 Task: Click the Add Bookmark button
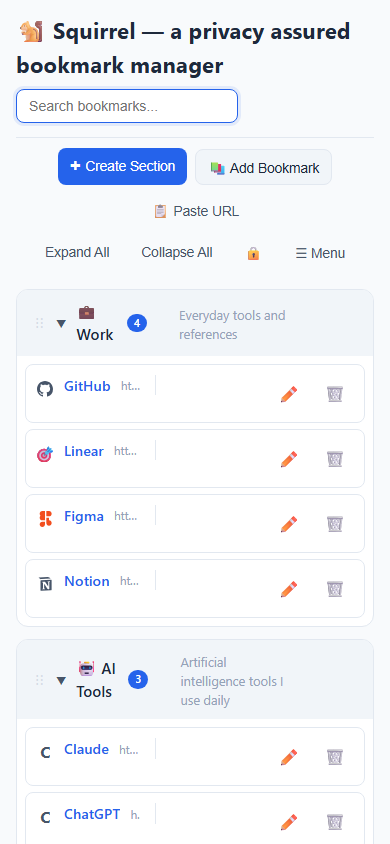click(264, 167)
